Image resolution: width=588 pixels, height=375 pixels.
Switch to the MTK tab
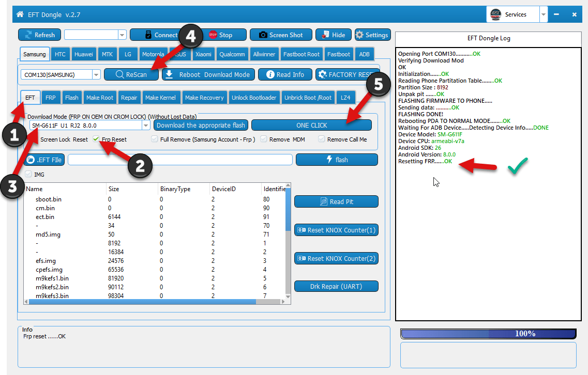pos(107,54)
